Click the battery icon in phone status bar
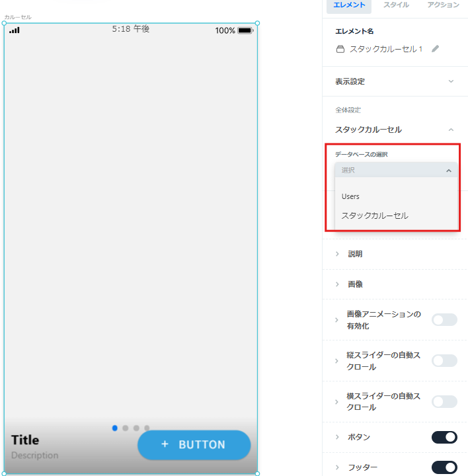Viewport: 468px width, 476px height. [x=245, y=30]
